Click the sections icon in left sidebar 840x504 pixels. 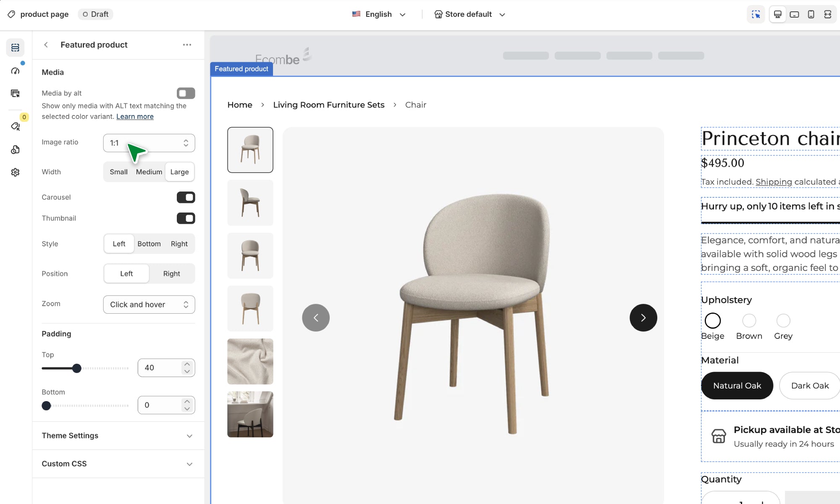pos(15,47)
